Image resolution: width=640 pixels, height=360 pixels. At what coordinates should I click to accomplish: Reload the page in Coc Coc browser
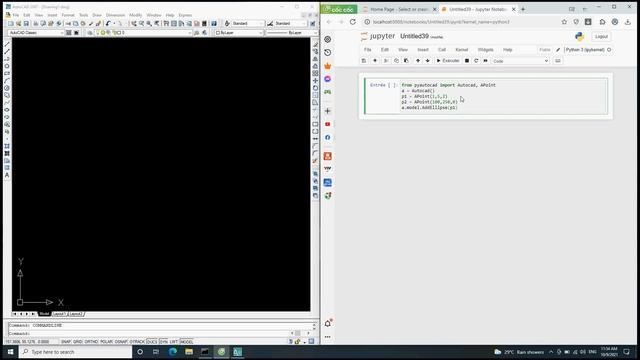coord(353,22)
